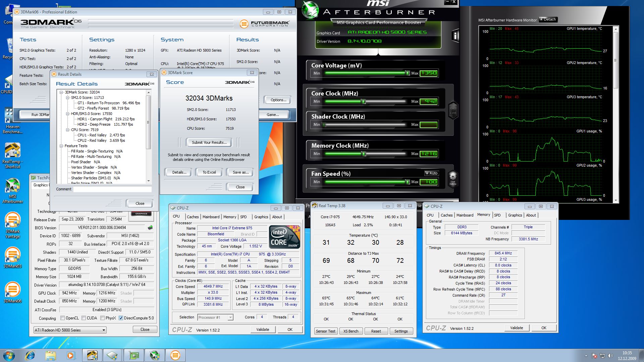Enable the OpenCL checkbox in GPU-Z

click(62, 318)
